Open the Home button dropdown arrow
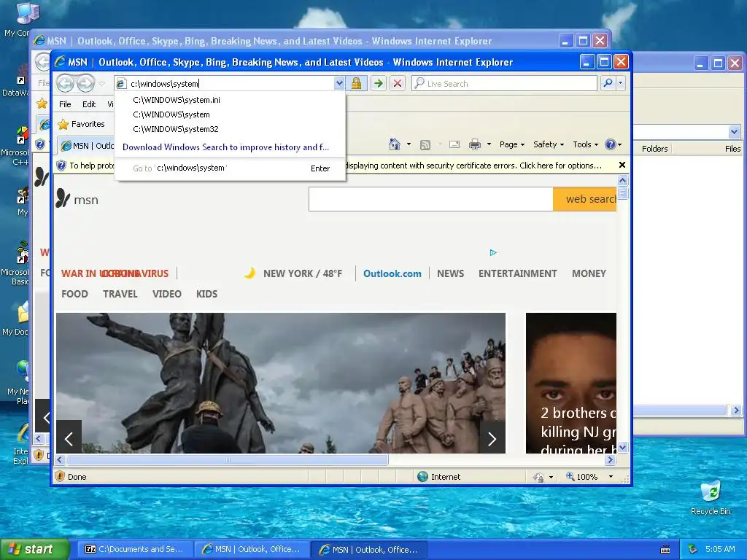 click(409, 144)
